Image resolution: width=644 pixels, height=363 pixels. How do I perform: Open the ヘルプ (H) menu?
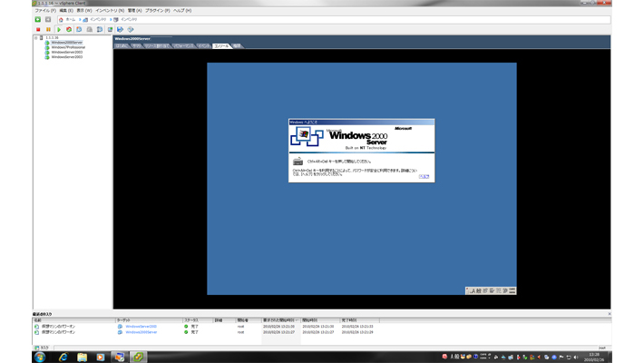tap(182, 10)
